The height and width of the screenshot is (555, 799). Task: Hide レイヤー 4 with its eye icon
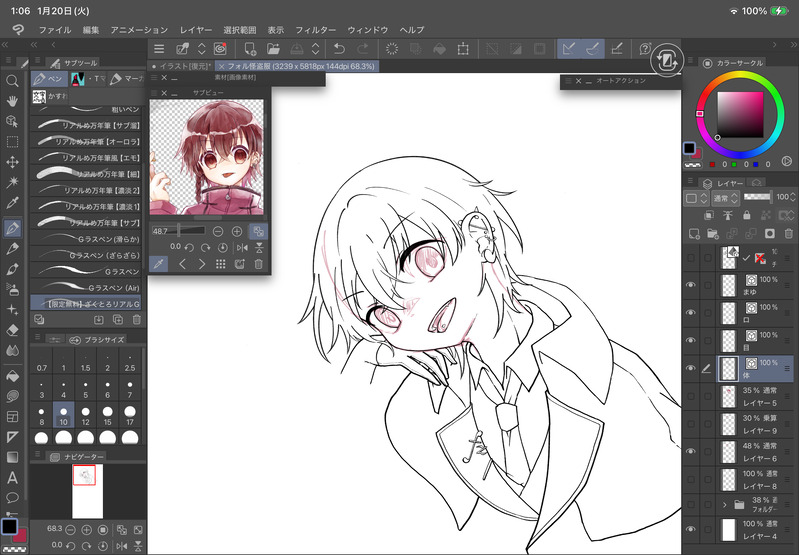pyautogui.click(x=691, y=530)
